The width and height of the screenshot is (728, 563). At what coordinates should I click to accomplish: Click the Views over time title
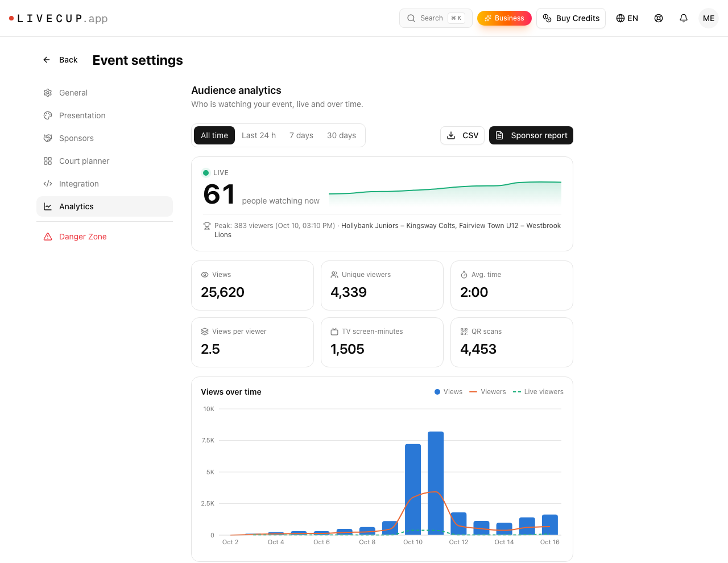tap(231, 392)
